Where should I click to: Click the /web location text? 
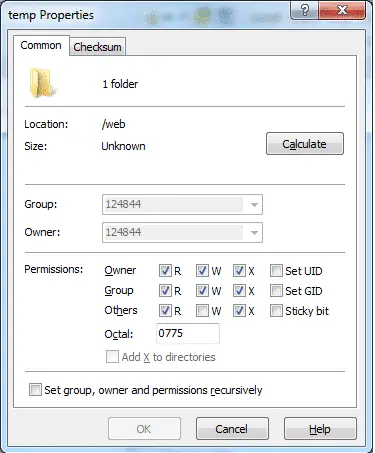pos(114,124)
